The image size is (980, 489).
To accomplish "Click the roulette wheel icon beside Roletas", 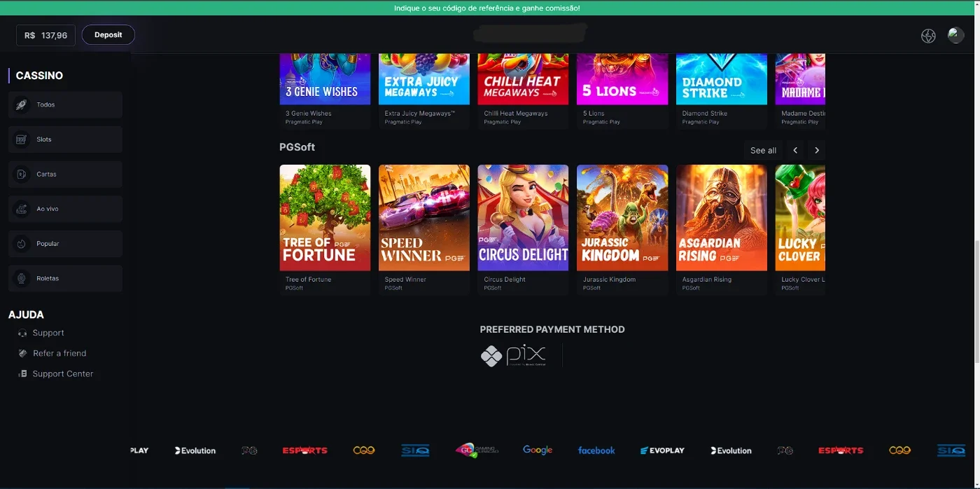I will [x=22, y=278].
